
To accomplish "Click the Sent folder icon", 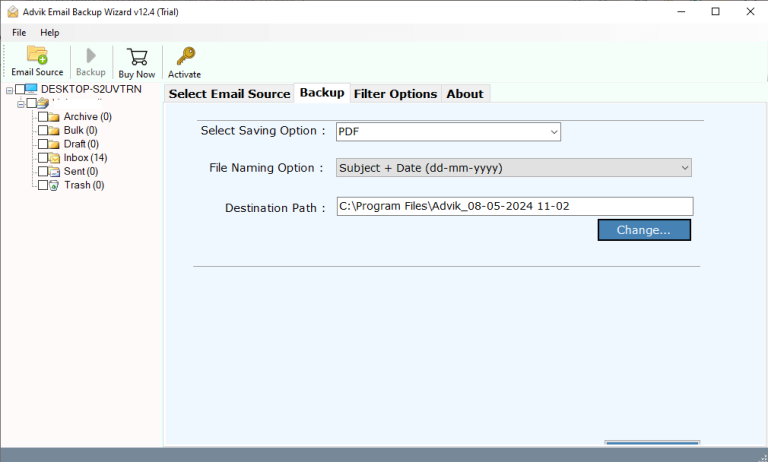I will tap(54, 172).
